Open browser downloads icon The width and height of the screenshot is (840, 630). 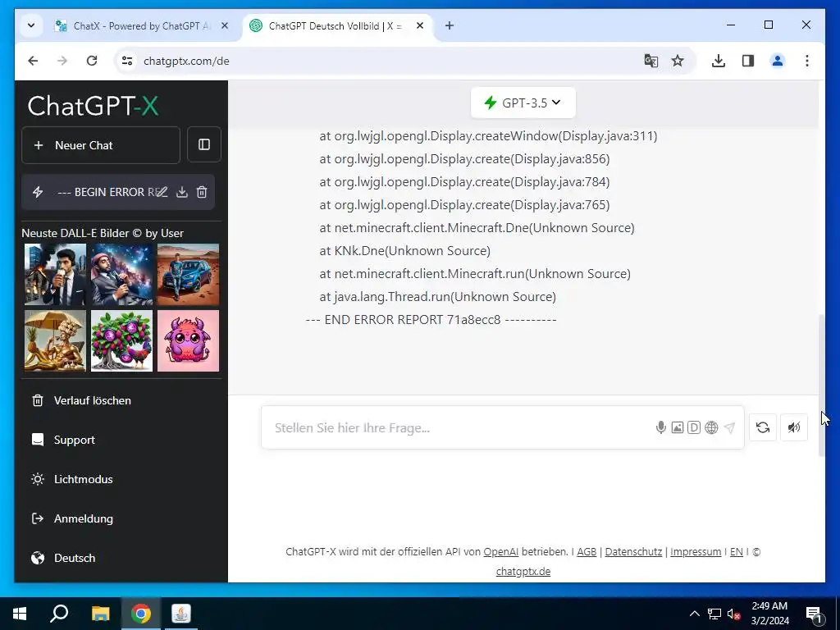pyautogui.click(x=719, y=61)
